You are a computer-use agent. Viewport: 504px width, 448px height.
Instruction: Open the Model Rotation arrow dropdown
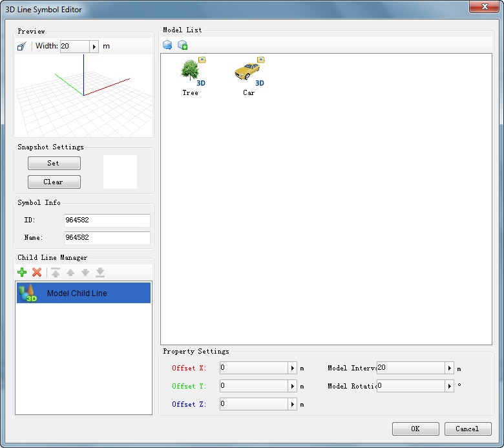tap(449, 386)
